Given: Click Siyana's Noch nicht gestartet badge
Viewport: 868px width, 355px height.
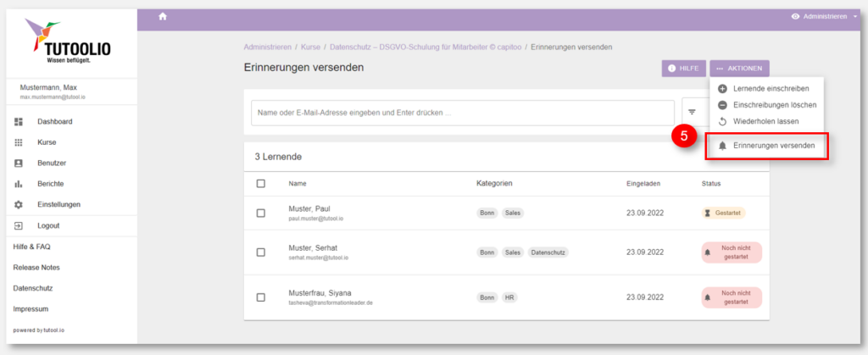Looking at the screenshot, I should coord(732,297).
